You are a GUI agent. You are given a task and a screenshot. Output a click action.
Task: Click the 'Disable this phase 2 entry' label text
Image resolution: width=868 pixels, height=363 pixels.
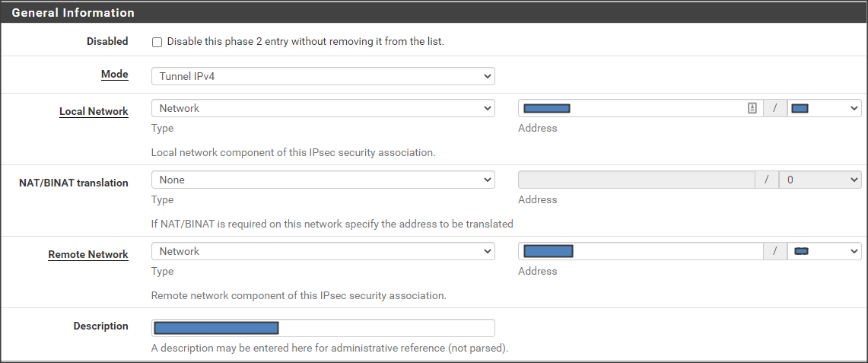(305, 42)
